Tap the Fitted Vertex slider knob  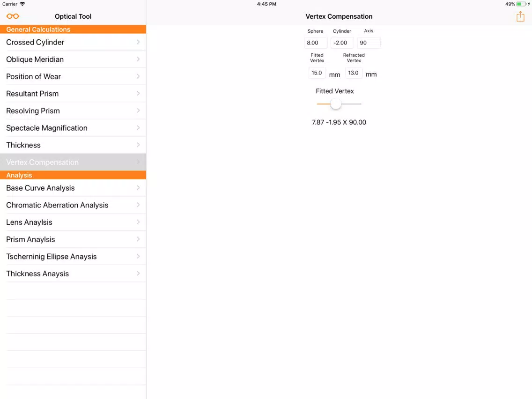[336, 104]
